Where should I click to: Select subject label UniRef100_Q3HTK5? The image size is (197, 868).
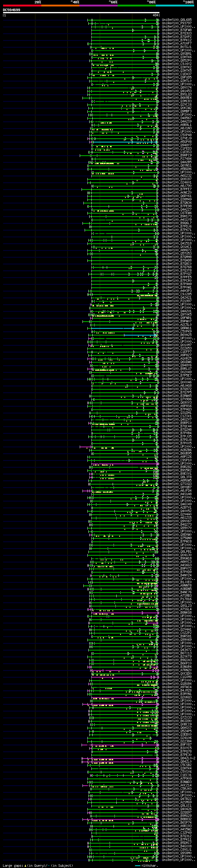point(177,71)
